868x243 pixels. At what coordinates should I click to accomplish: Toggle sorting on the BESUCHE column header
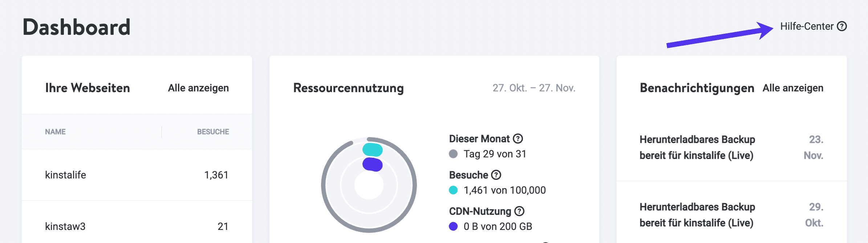[x=212, y=132]
